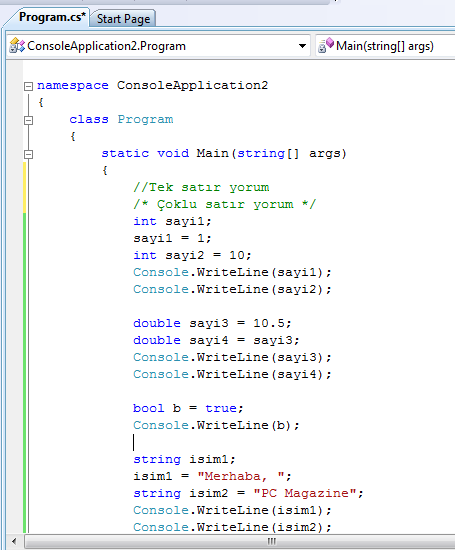
Task: Click the Program class name in code
Action: [145, 119]
